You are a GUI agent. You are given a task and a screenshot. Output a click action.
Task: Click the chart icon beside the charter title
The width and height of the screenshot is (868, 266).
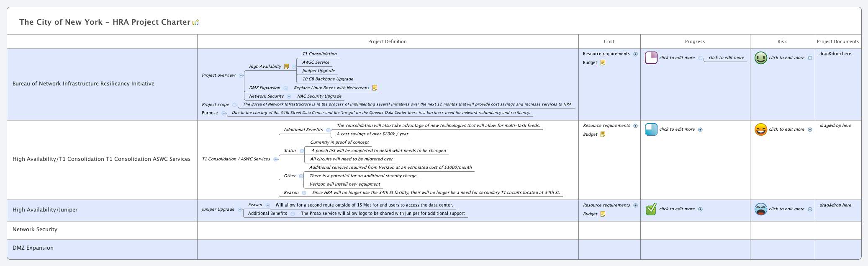tap(195, 22)
